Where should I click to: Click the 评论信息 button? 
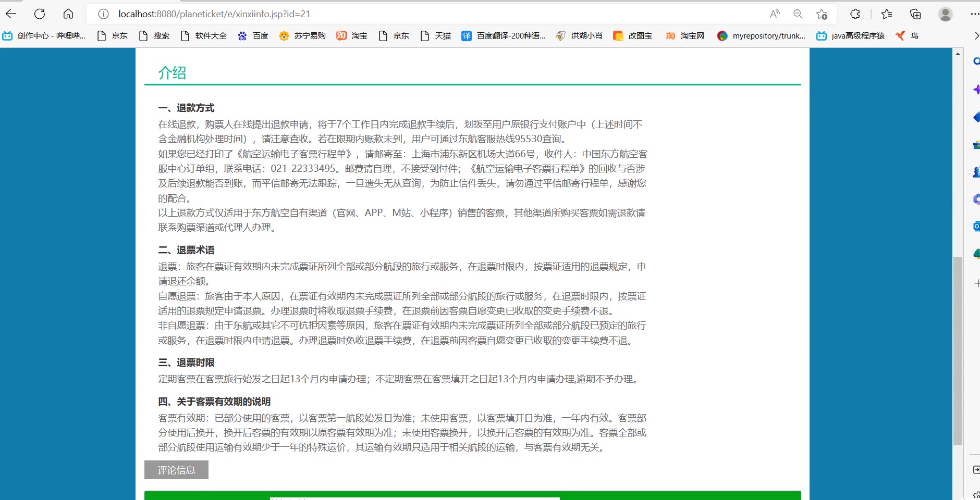176,470
